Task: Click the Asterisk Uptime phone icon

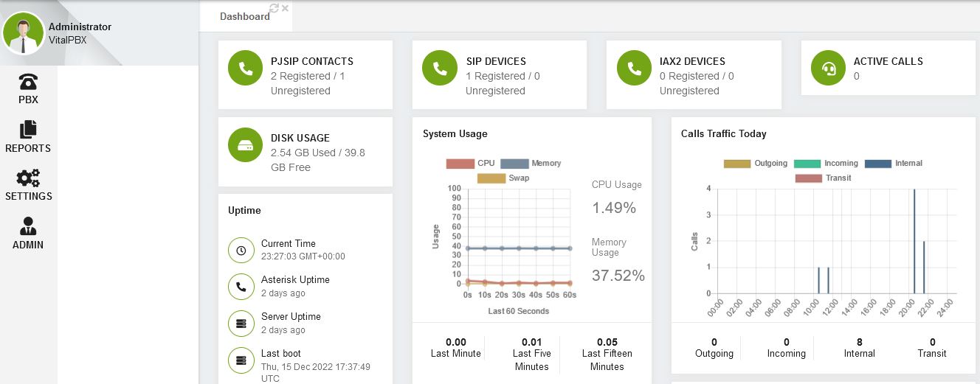Action: tap(241, 287)
